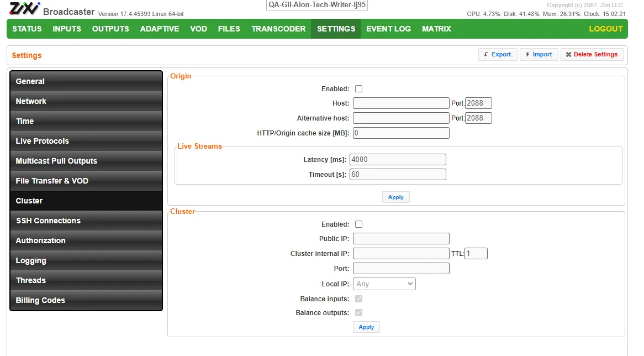Click the Settings page heading

click(x=27, y=55)
